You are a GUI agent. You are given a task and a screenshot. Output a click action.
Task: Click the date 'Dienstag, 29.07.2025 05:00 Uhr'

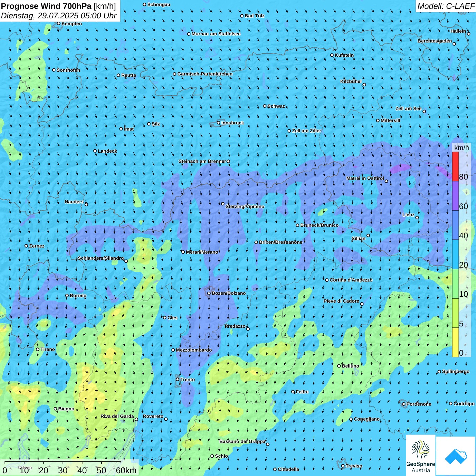tap(59, 16)
